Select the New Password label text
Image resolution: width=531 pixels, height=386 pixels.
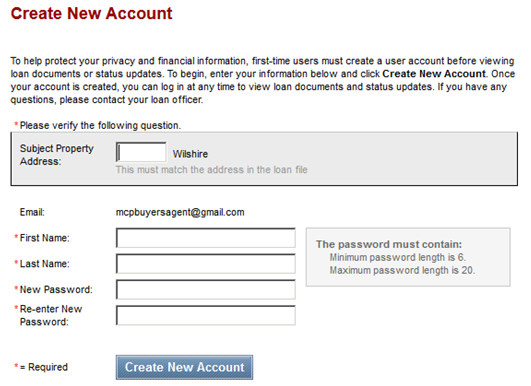click(56, 290)
